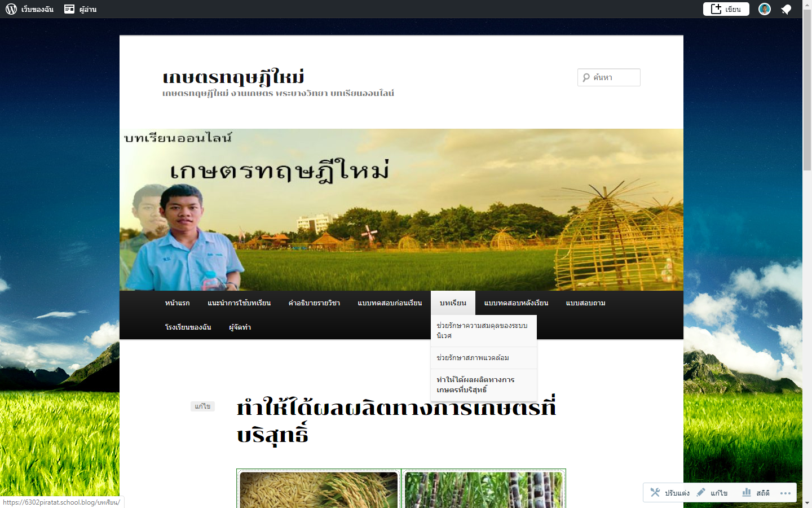812x508 pixels.
Task: Open the Reader (ผู้อ่าน) icon
Action: tap(69, 9)
